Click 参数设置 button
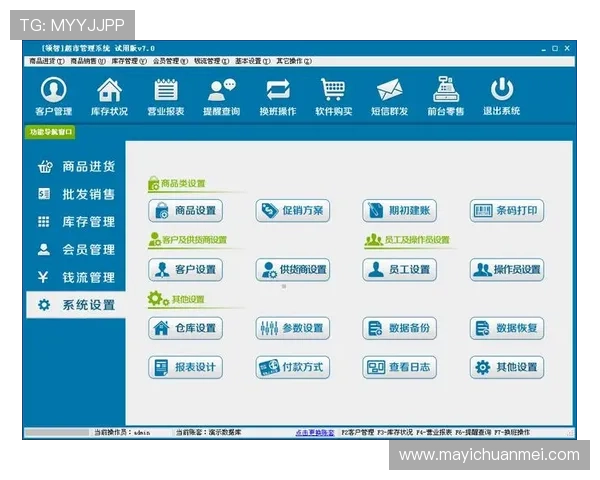Screen dimensions: 600x480 point(293,328)
